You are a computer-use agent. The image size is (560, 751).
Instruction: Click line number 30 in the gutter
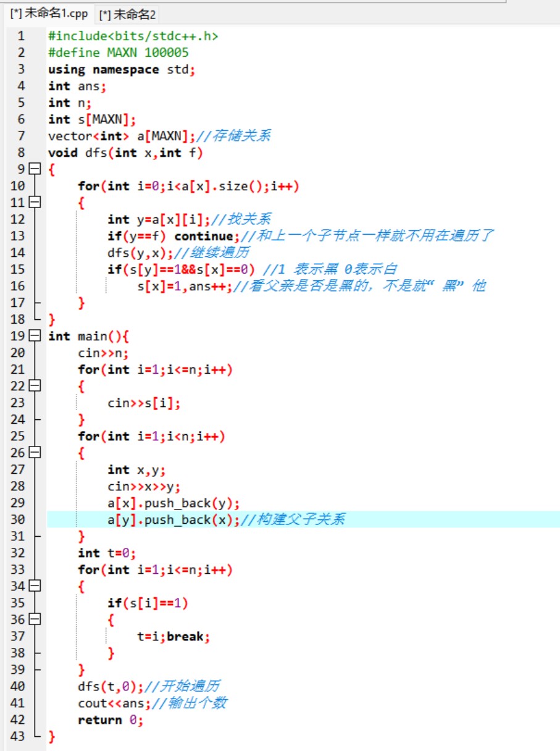19,519
